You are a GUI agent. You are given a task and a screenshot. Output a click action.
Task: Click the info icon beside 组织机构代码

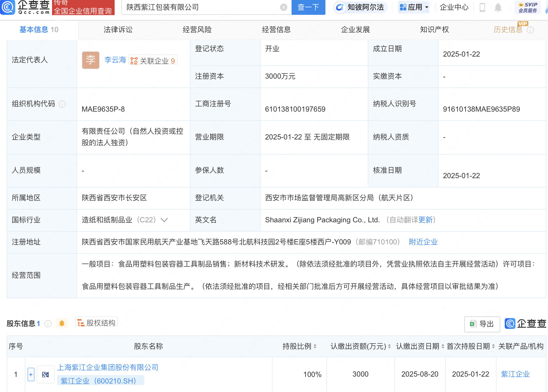coord(62,104)
